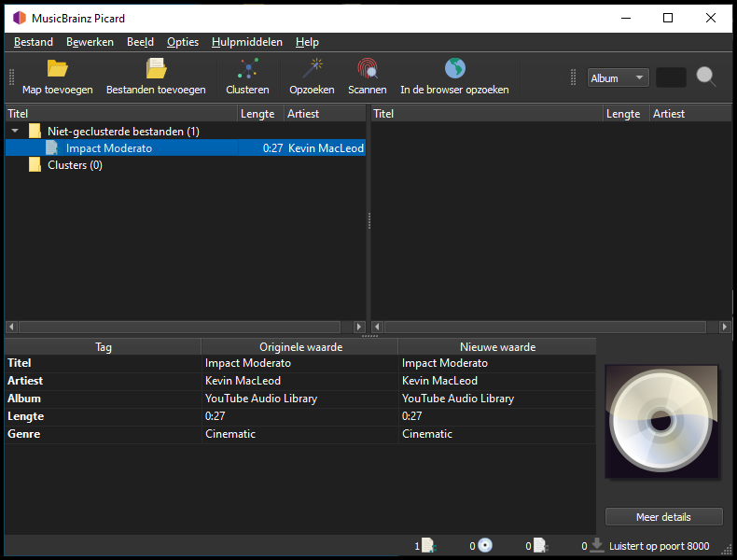
Task: Select Niet-geclusterde bestanden (1) label
Action: [x=123, y=132]
